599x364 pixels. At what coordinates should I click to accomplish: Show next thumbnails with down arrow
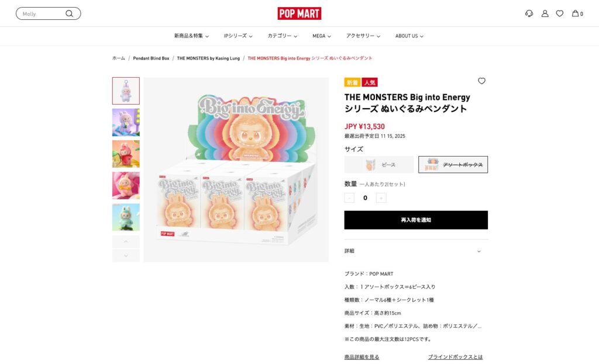(126, 256)
